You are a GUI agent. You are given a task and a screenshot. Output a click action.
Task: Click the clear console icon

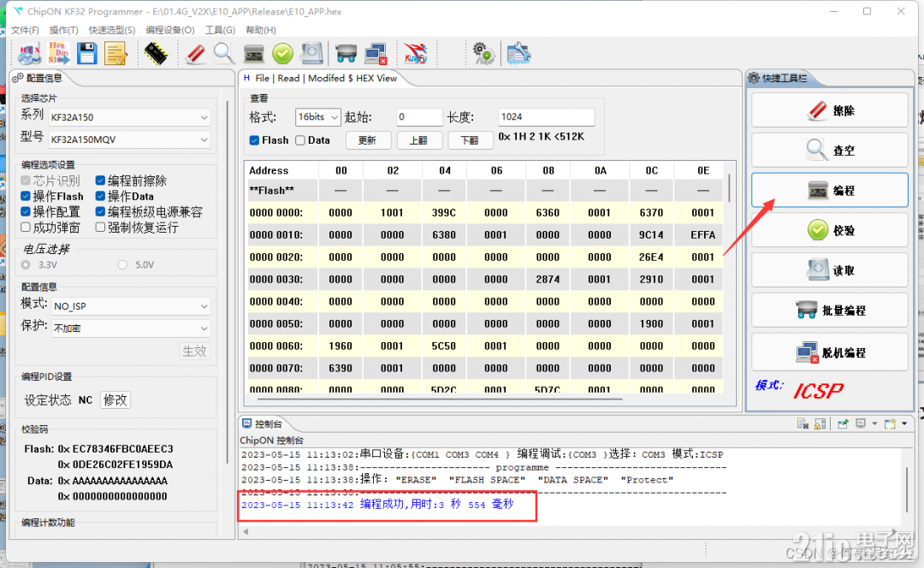[803, 423]
